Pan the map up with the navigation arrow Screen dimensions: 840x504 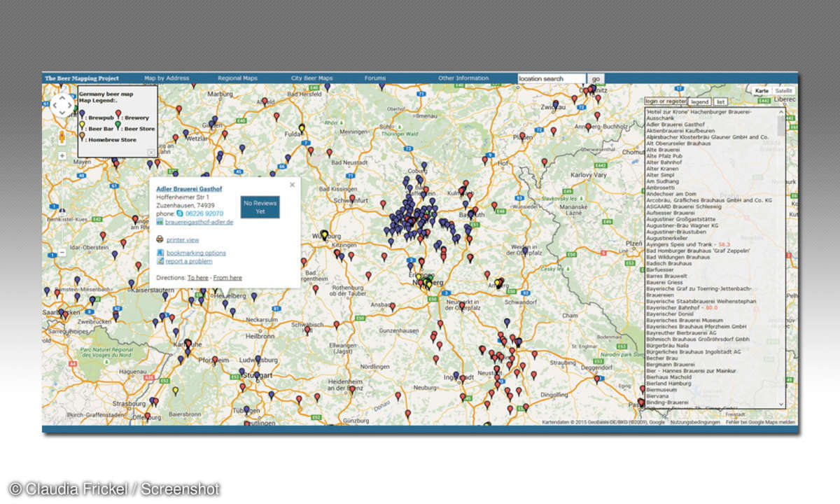pyautogui.click(x=61, y=98)
